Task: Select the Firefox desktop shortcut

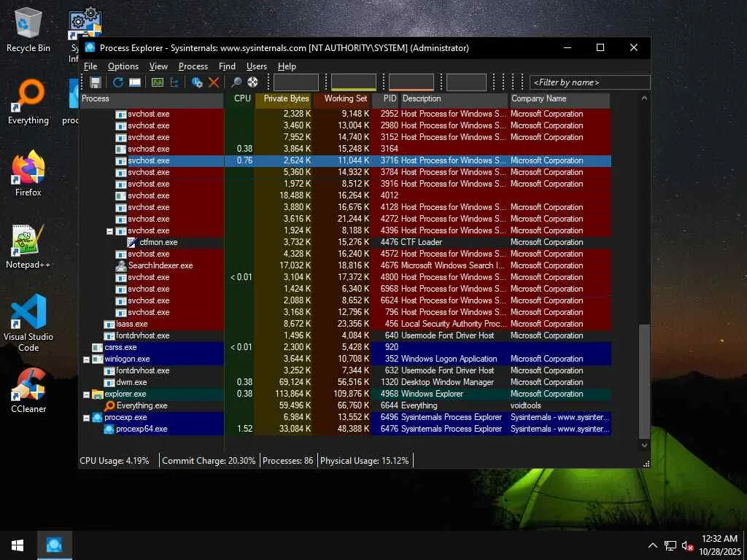Action: [x=28, y=174]
